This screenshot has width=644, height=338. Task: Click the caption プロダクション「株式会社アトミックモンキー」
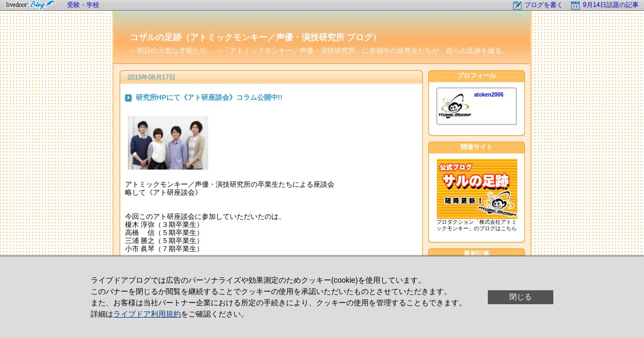[x=477, y=225]
